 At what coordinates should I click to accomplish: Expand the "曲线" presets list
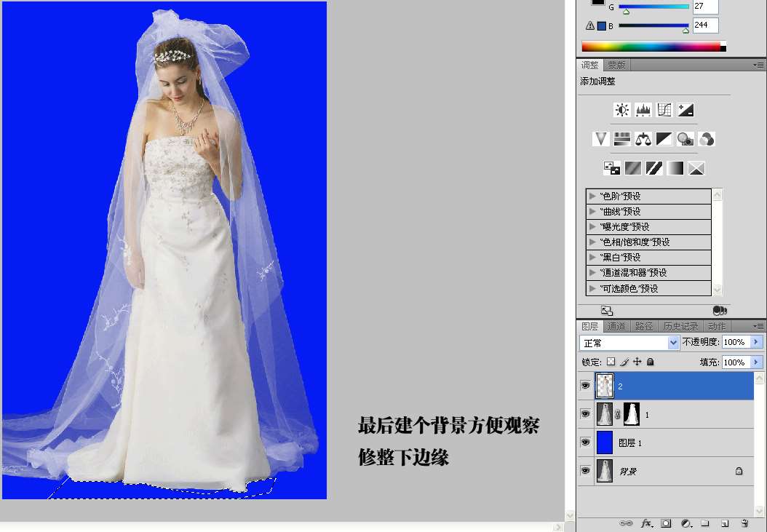592,212
